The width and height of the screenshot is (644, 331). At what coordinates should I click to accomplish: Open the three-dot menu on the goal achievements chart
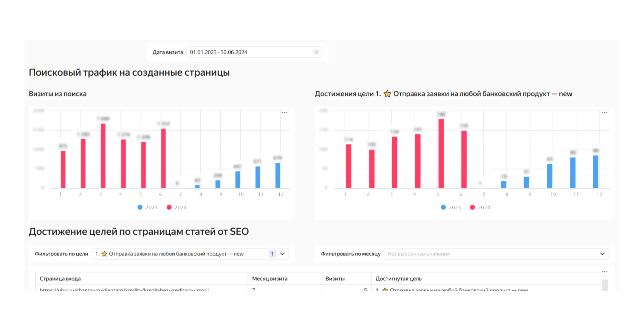click(x=604, y=113)
